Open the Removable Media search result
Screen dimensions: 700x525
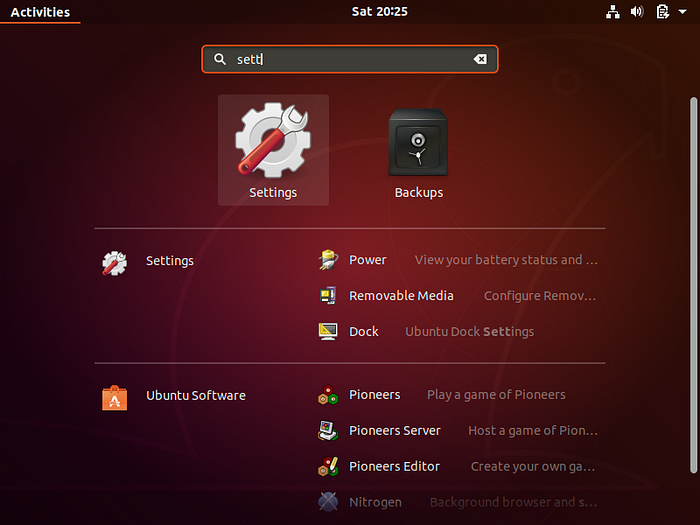[458, 296]
